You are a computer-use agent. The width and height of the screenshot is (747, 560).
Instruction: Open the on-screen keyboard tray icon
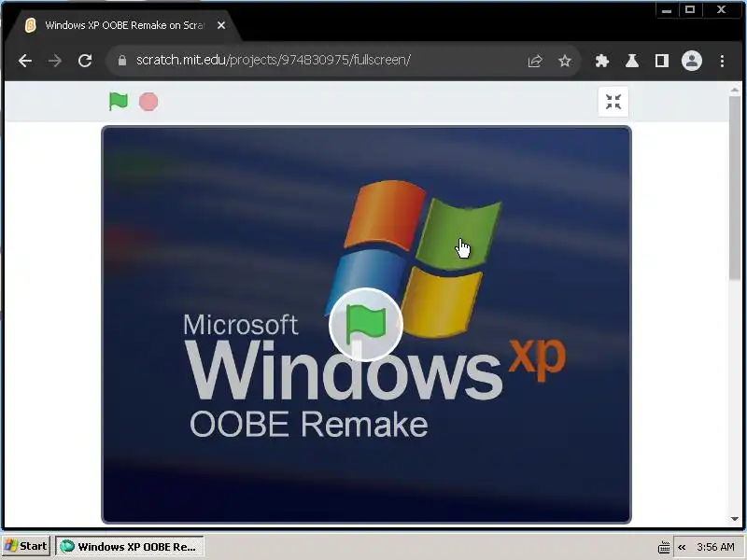664,548
